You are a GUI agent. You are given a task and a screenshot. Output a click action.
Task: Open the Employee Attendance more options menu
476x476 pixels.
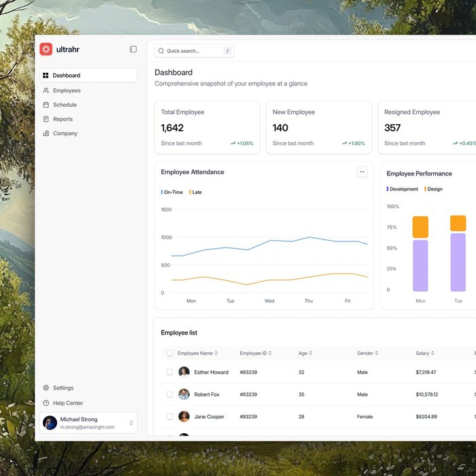(362, 172)
